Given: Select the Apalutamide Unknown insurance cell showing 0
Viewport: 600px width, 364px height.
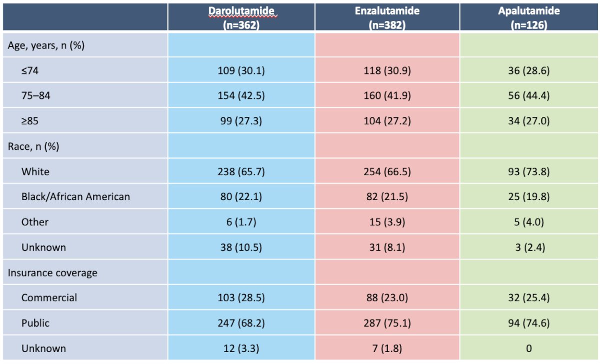Looking at the screenshot, I should (529, 348).
